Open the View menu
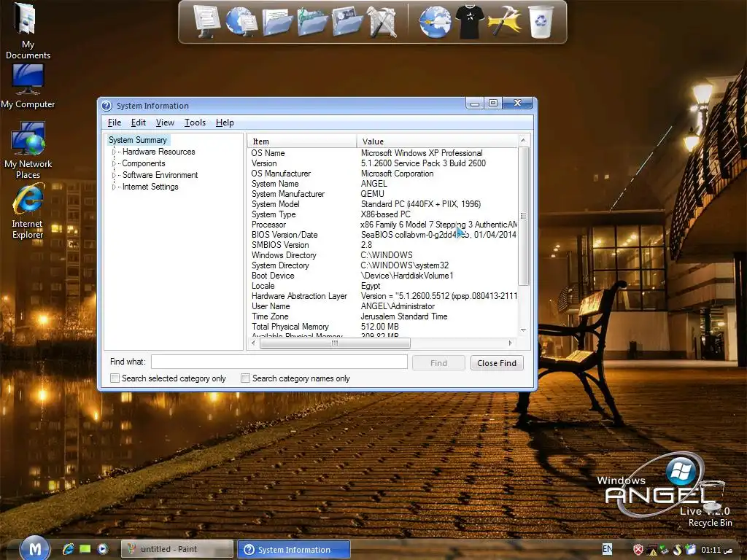Image resolution: width=747 pixels, height=560 pixels. [x=165, y=122]
